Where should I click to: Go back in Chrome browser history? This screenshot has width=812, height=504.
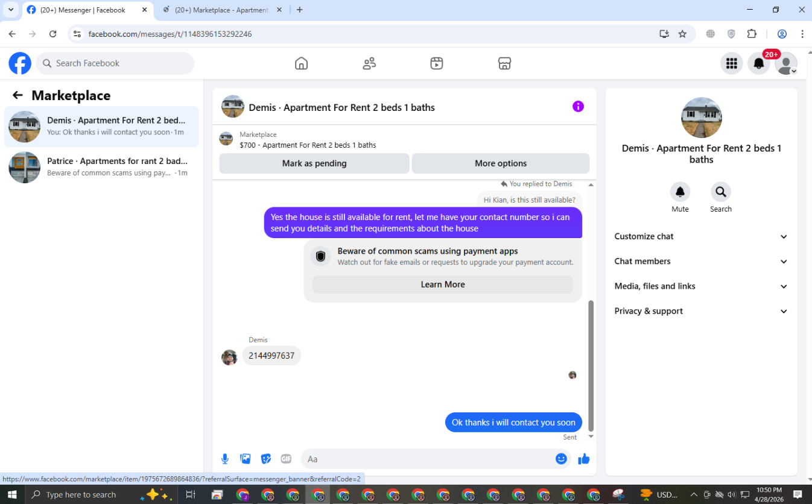pos(12,34)
